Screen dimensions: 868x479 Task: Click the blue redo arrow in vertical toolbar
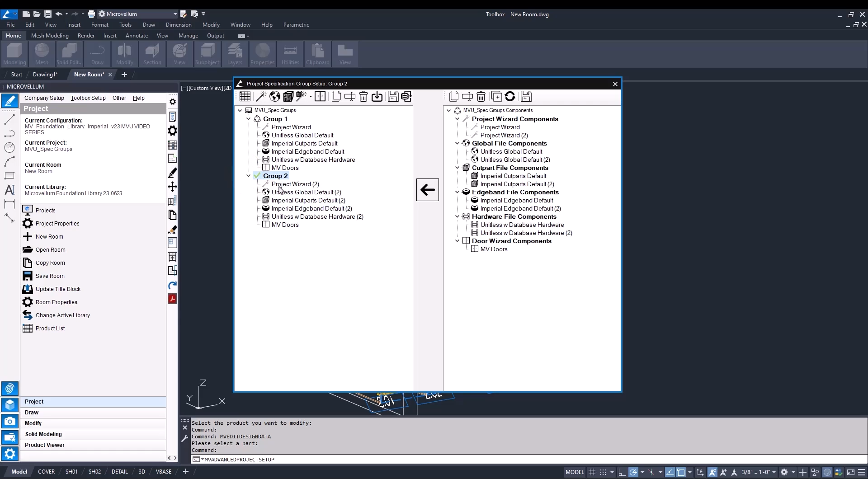click(x=172, y=285)
